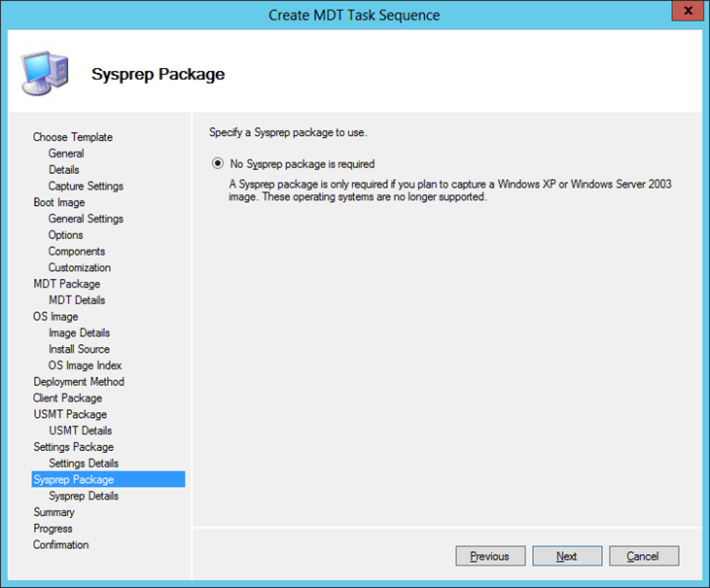
Task: Jump to the Components step
Action: (x=77, y=251)
